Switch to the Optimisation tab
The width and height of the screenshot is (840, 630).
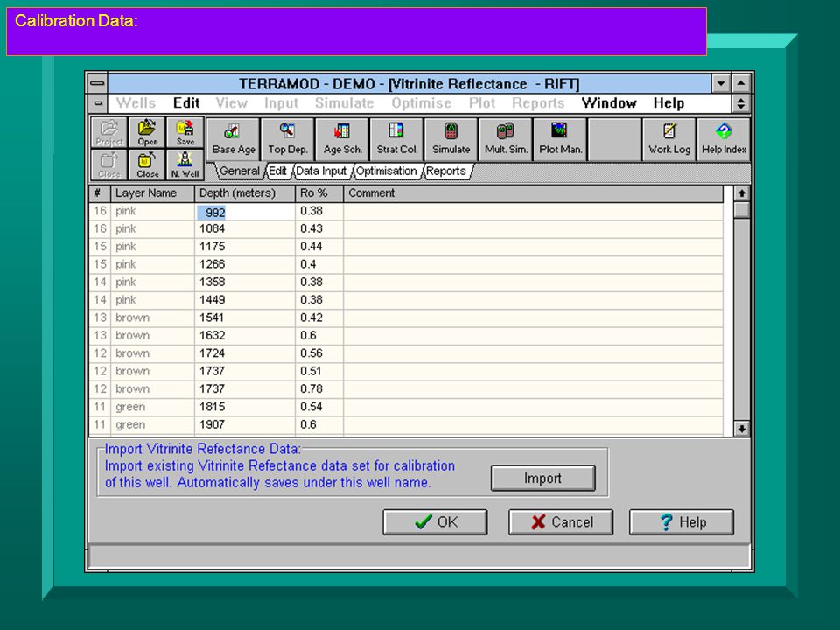[386, 171]
